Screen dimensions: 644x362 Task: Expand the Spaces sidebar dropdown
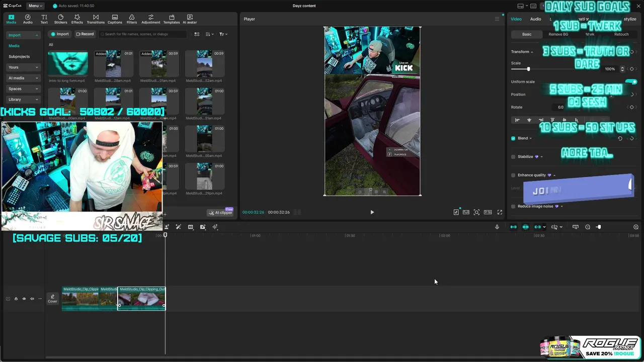click(x=23, y=89)
